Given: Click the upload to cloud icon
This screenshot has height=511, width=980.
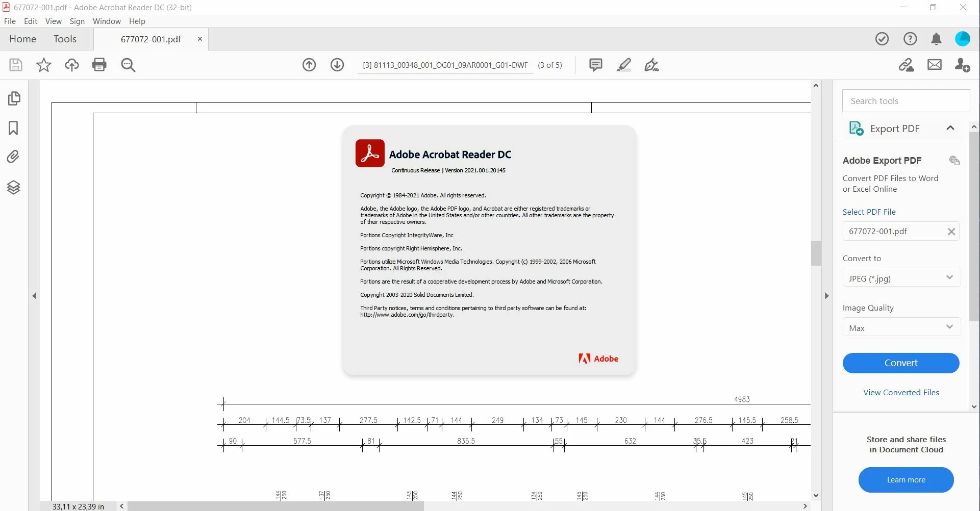Looking at the screenshot, I should pyautogui.click(x=72, y=65).
